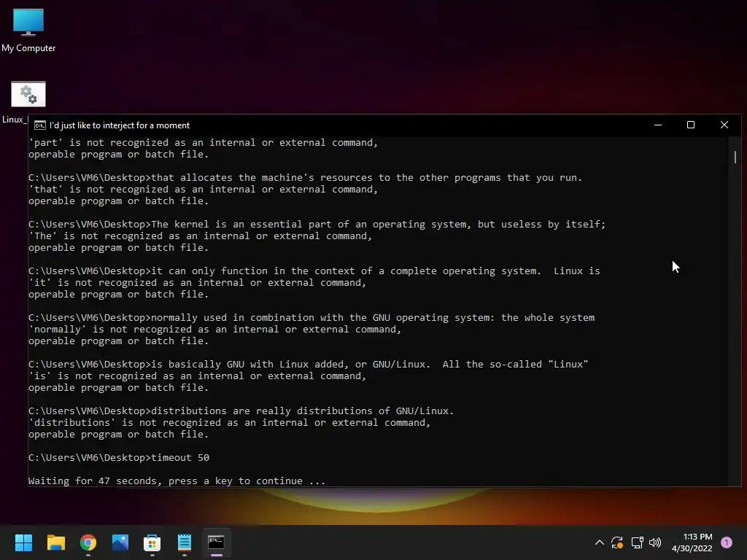Switch to Google Chrome in the taskbar
Screen dimensions: 747x560
pos(88,542)
